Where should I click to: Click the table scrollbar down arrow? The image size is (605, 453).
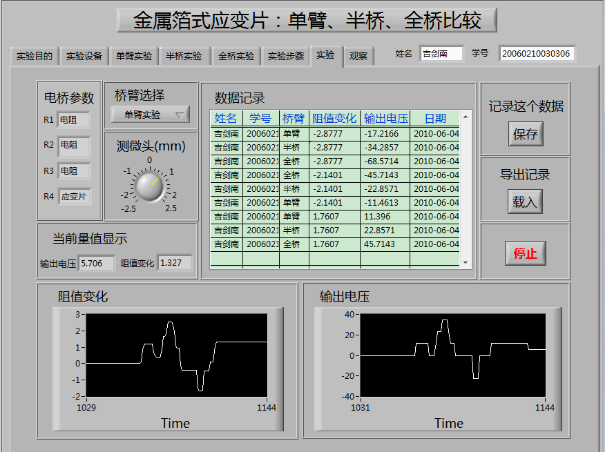click(465, 262)
